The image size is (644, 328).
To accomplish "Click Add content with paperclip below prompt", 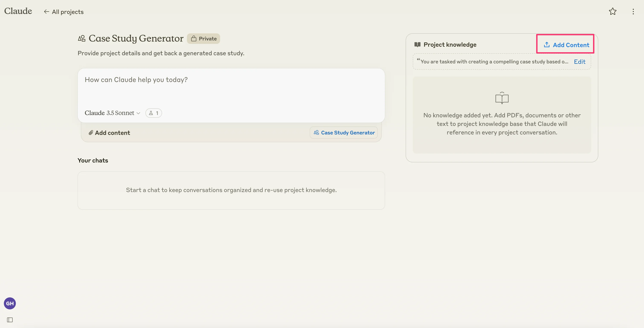I will [109, 133].
